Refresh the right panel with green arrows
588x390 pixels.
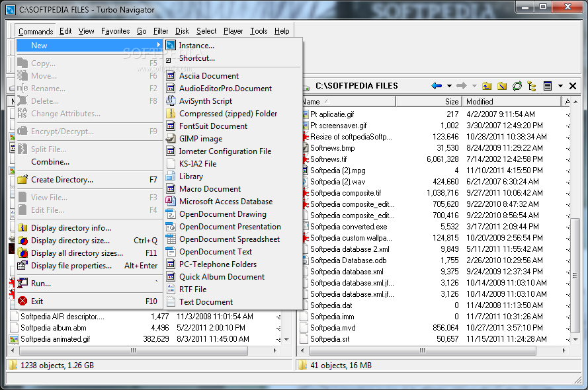pos(517,86)
